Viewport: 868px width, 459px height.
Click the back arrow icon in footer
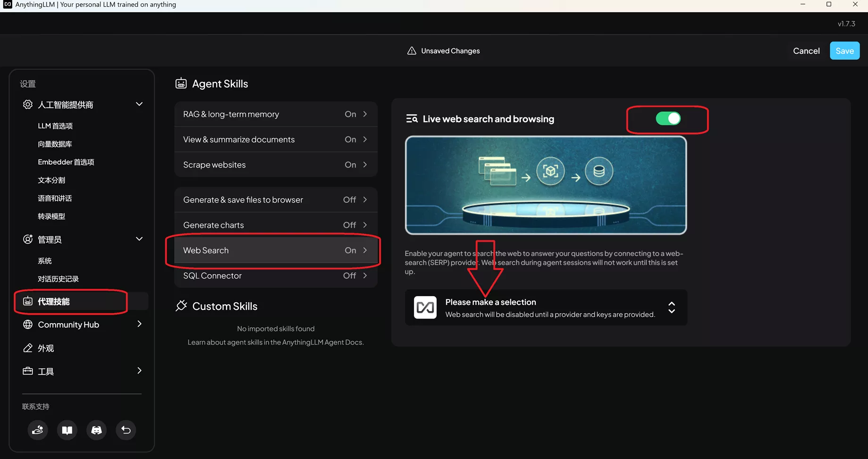tap(126, 430)
